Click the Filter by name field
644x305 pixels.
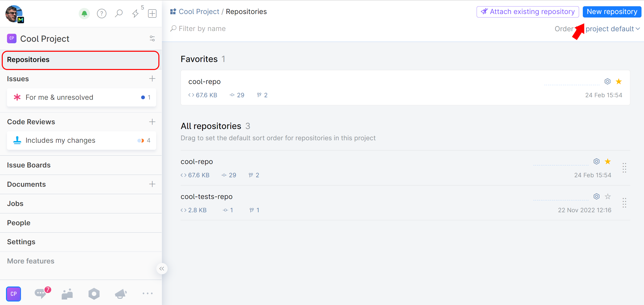pyautogui.click(x=202, y=28)
